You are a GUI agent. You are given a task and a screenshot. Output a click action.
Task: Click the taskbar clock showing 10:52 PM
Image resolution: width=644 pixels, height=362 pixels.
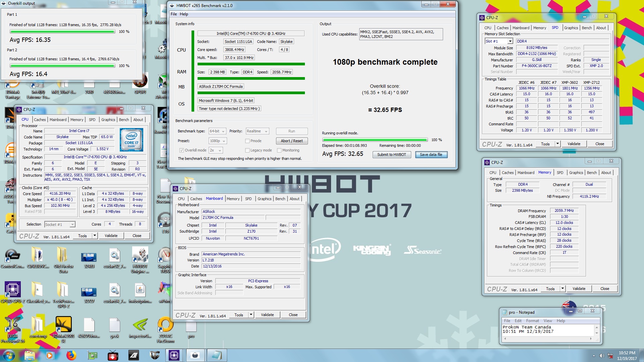coord(627,356)
